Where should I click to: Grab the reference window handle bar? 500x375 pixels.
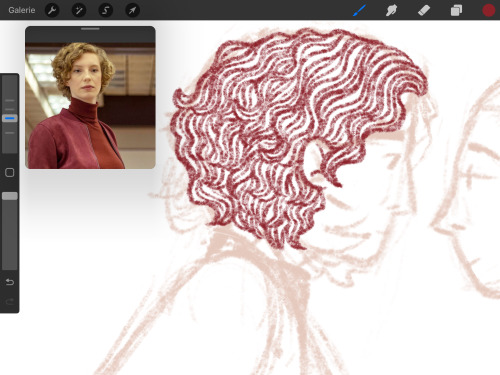click(90, 29)
